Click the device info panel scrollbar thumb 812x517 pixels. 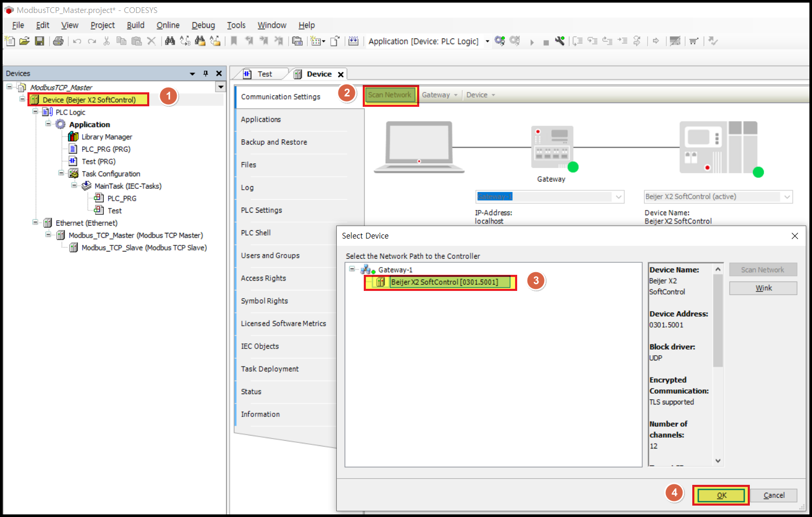(718, 320)
